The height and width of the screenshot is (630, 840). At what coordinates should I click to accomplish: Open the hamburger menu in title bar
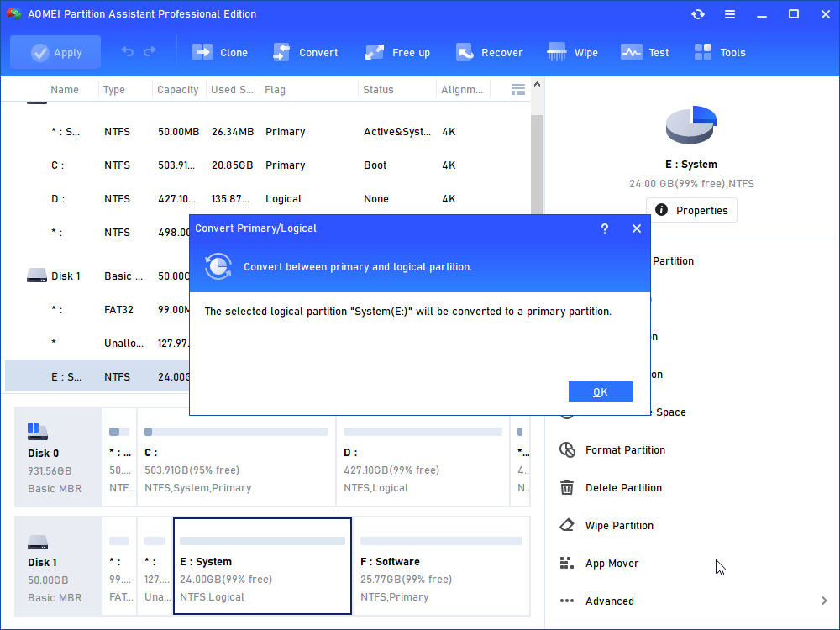click(x=730, y=14)
